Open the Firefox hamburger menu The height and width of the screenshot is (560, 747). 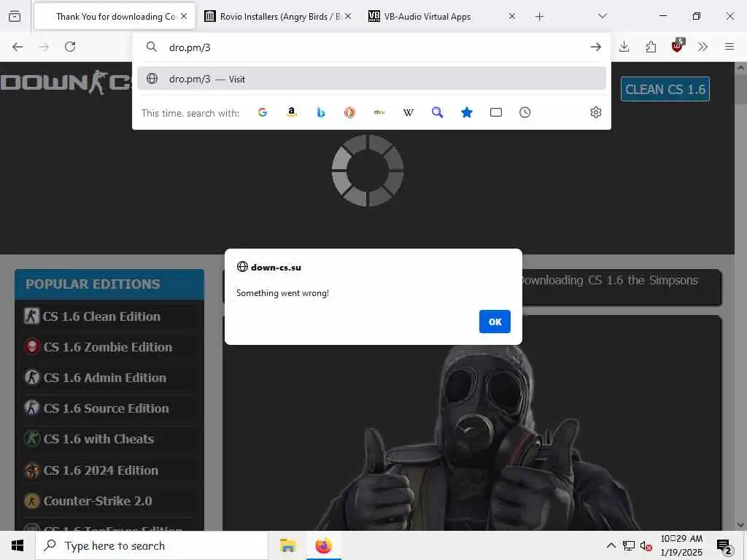[x=729, y=47]
